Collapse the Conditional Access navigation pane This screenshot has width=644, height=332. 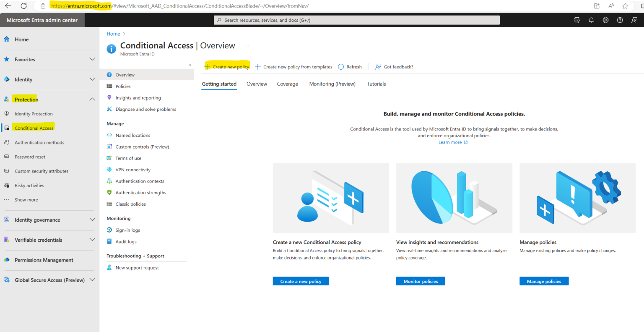click(x=190, y=65)
